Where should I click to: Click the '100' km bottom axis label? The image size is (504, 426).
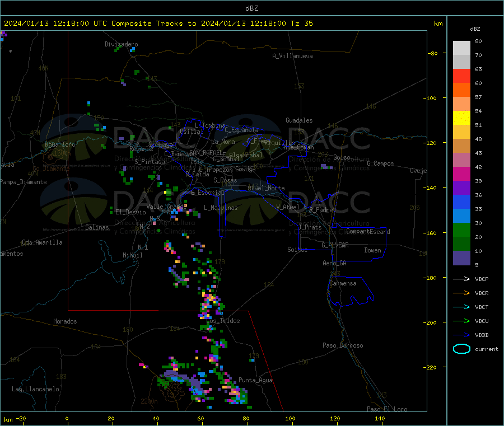[290, 418]
